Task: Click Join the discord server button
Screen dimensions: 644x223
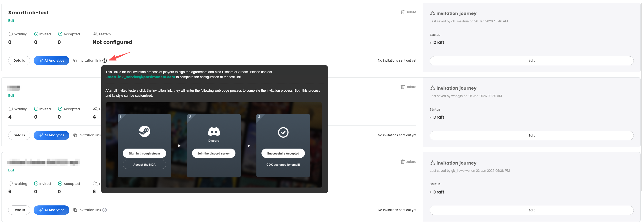Action: [x=214, y=153]
